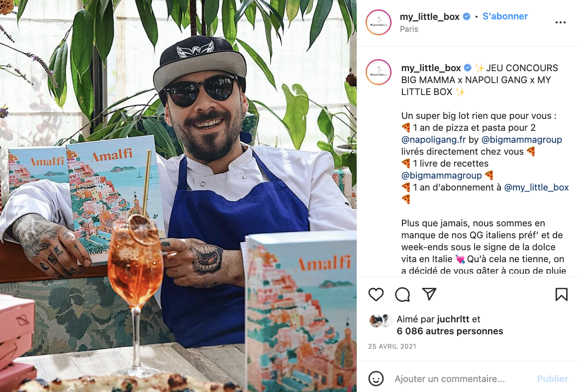578x392 pixels.
Task: Open the Paris location link
Action: (409, 29)
